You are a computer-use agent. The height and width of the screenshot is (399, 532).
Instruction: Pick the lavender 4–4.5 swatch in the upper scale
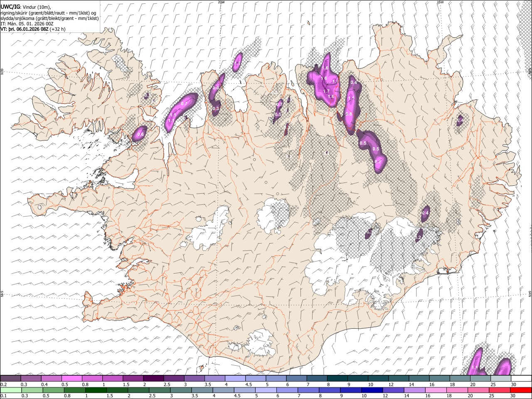click(235, 378)
